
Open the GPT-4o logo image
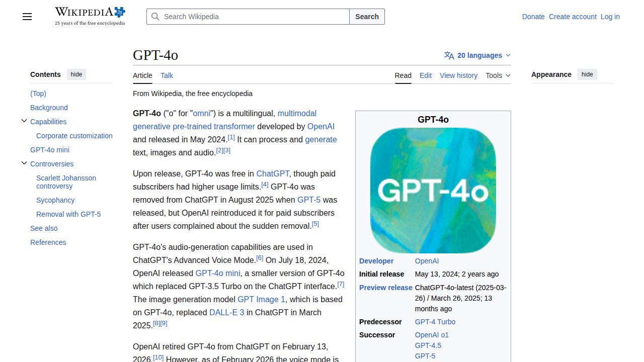(x=433, y=191)
